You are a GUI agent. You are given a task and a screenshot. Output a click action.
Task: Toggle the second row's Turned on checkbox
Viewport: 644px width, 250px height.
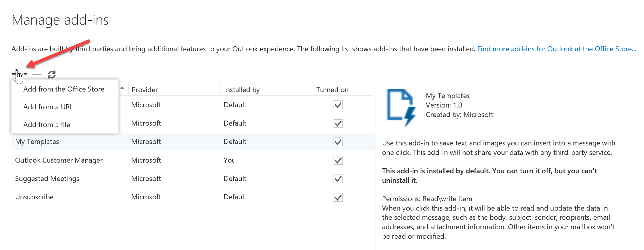click(x=338, y=124)
